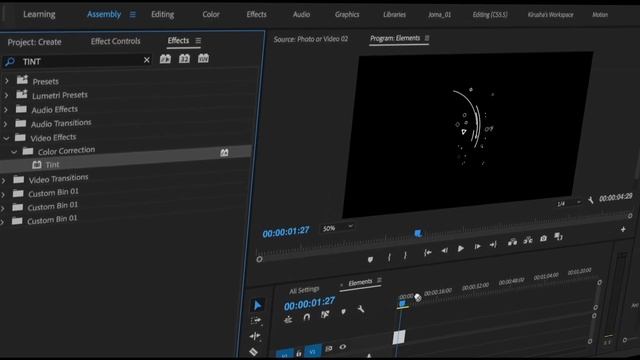Viewport: 640px width, 360px height.
Task: Open the Effects panel menu icon
Action: pyautogui.click(x=198, y=40)
